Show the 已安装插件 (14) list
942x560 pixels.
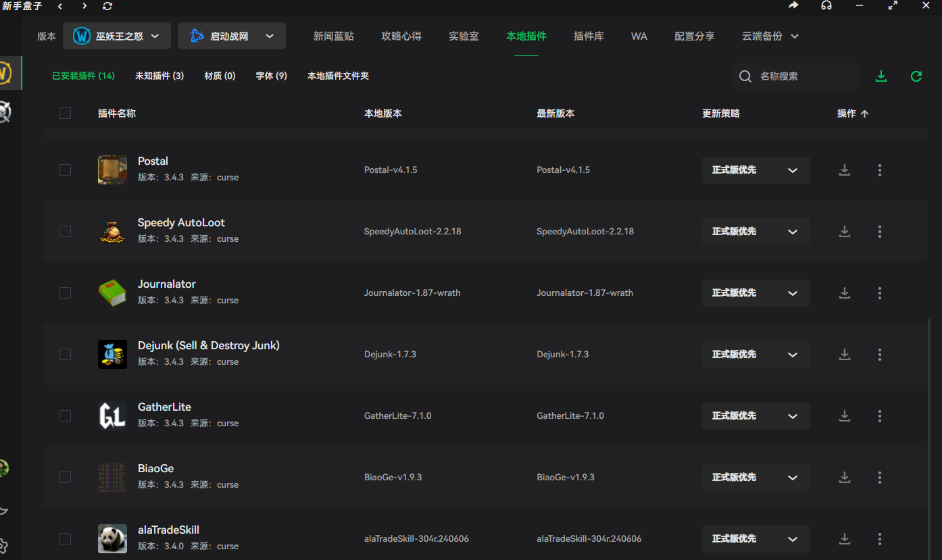coord(84,76)
